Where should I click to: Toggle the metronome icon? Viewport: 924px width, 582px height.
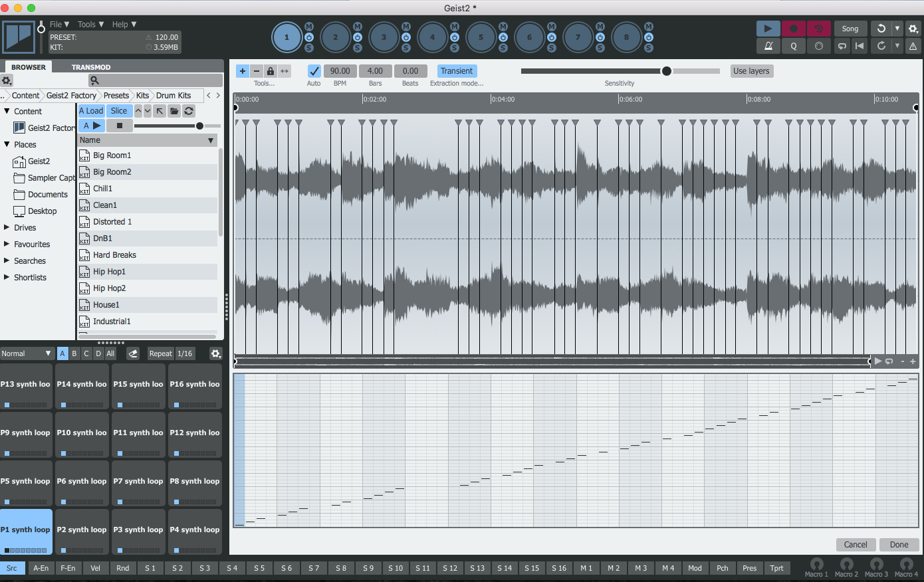coord(768,46)
